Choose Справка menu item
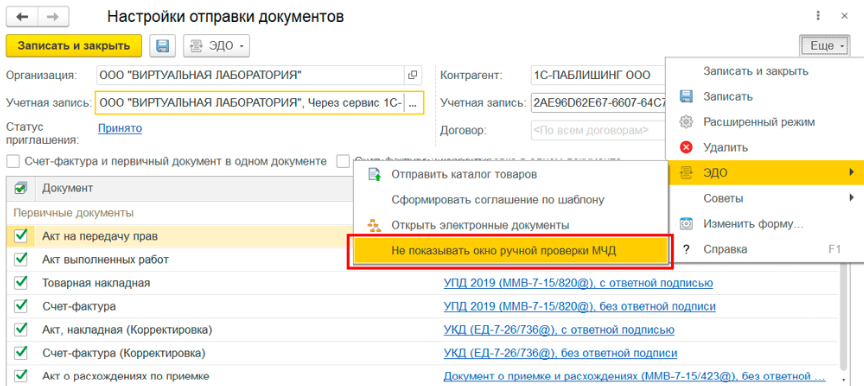Viewport: 864px width, 386px height. pyautogui.click(x=725, y=249)
